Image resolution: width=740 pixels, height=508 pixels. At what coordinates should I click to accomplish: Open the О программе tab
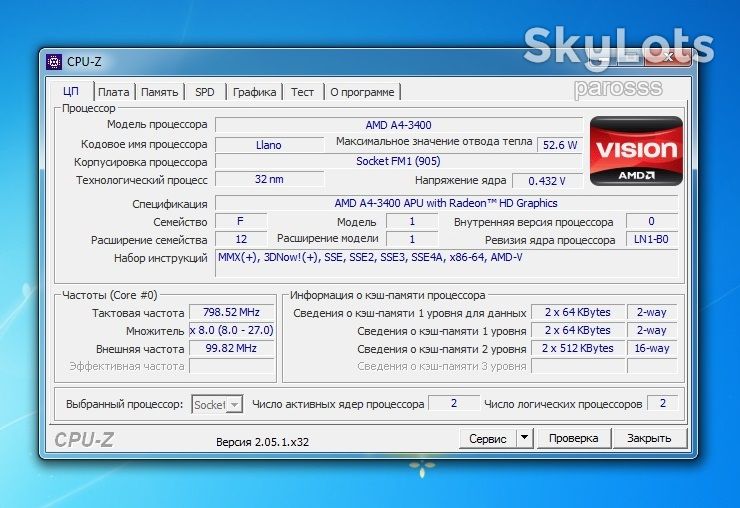[362, 92]
